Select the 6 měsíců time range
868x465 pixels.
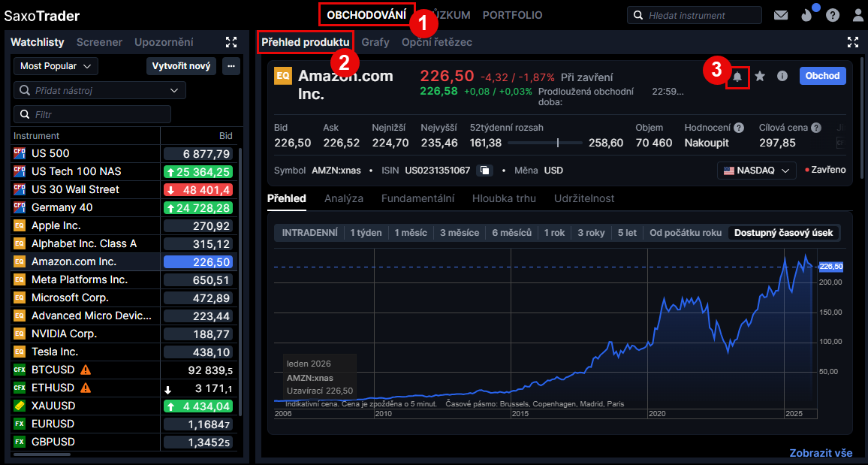(x=511, y=233)
